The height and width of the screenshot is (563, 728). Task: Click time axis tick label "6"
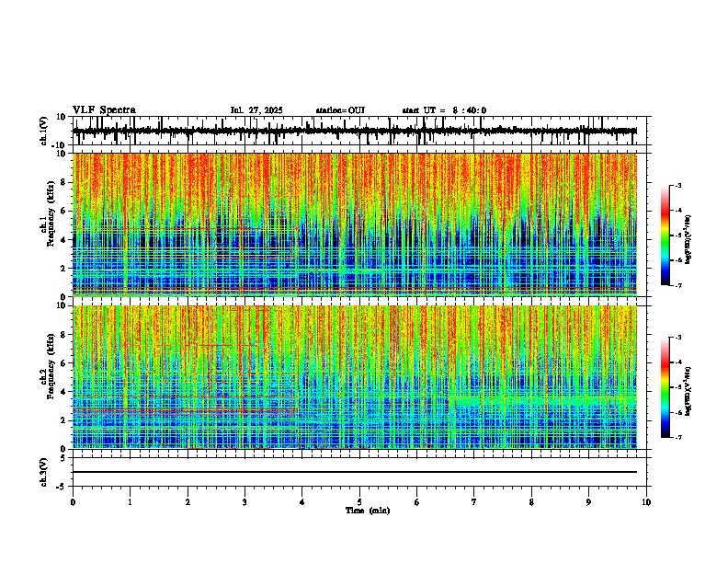[x=416, y=502]
